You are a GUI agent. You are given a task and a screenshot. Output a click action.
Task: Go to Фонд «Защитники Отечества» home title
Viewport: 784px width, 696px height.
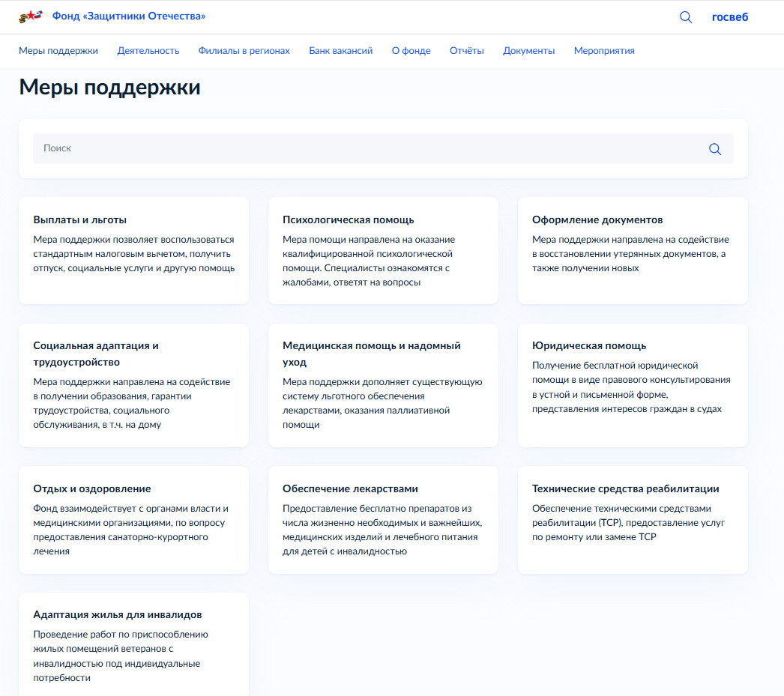click(x=129, y=16)
